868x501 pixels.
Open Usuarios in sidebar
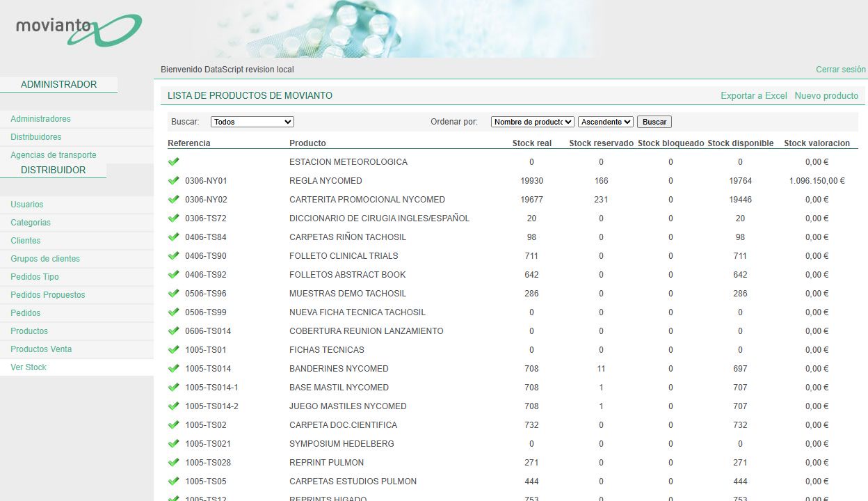27,205
